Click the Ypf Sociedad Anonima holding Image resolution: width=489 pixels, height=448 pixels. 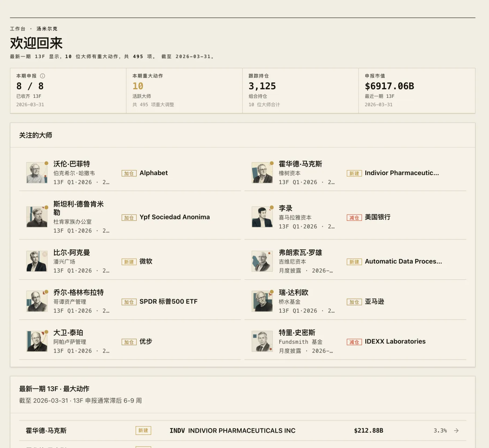pos(175,217)
